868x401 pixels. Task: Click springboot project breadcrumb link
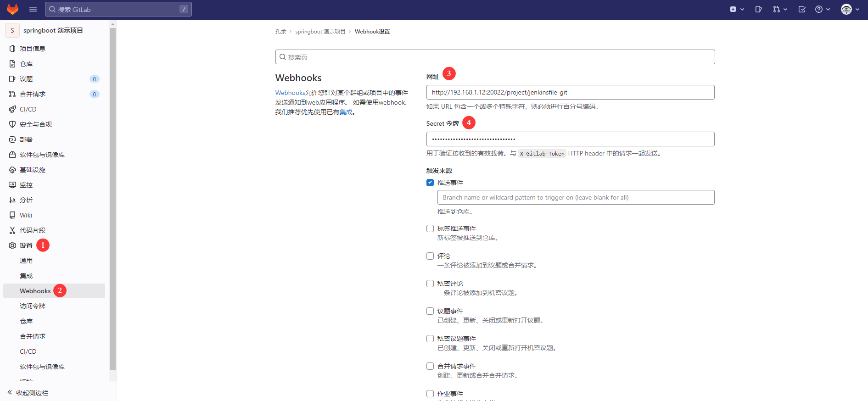click(320, 32)
